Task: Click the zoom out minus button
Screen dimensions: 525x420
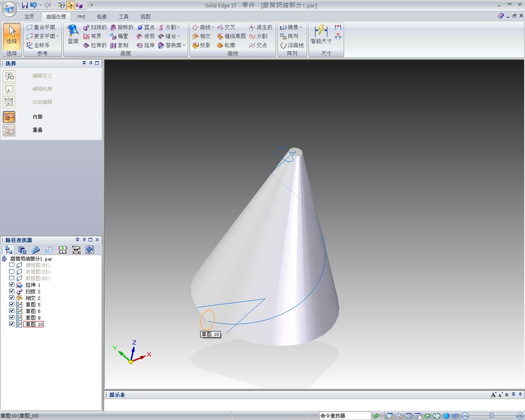Action: coord(465,416)
